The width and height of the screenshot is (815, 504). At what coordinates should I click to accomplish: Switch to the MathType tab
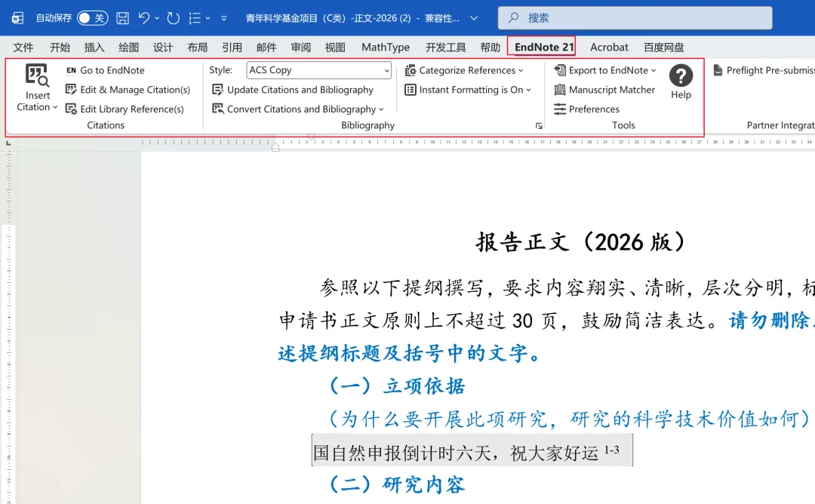tap(386, 48)
